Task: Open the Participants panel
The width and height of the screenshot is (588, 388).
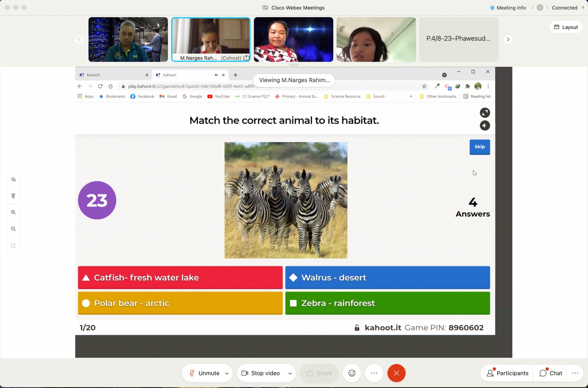Action: pyautogui.click(x=508, y=373)
